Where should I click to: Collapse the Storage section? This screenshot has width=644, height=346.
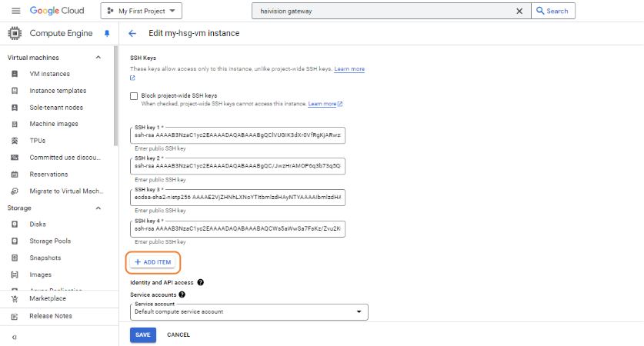tap(98, 208)
